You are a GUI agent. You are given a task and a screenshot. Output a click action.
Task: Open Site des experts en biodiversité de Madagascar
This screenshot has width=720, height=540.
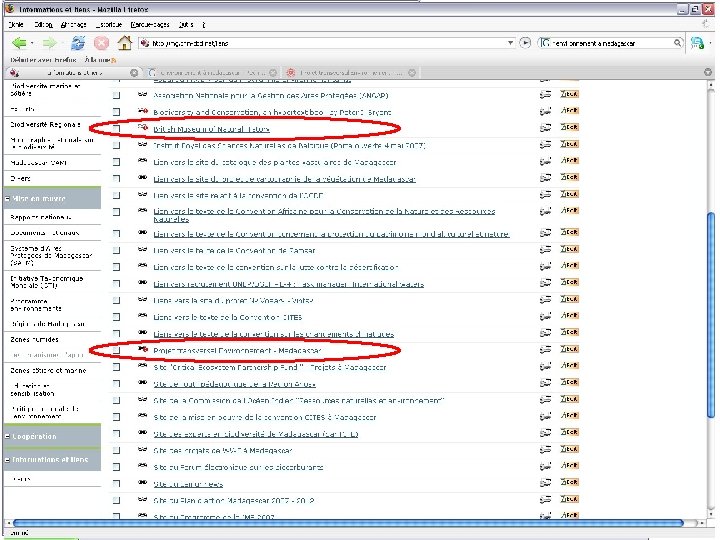coord(255,434)
